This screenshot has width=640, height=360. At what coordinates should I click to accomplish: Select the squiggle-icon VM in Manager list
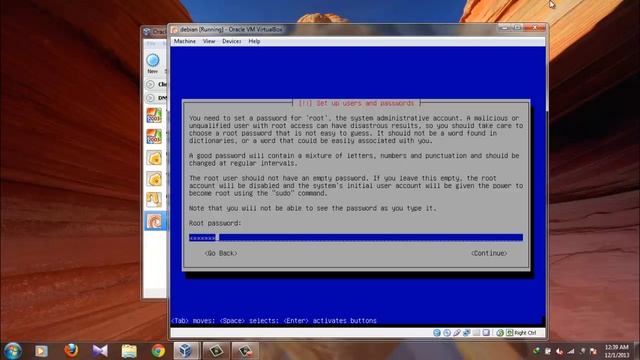[154, 200]
